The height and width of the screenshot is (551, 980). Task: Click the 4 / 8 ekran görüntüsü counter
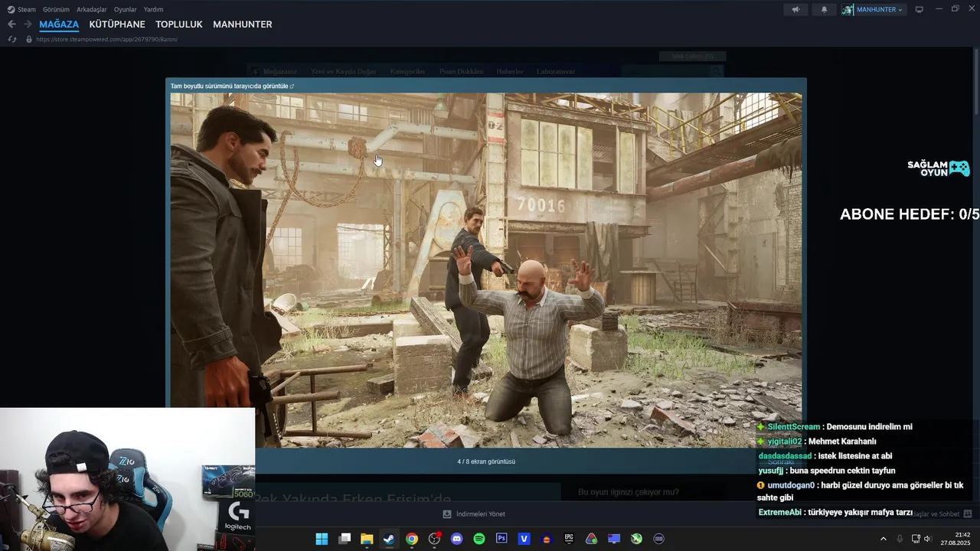tap(486, 461)
